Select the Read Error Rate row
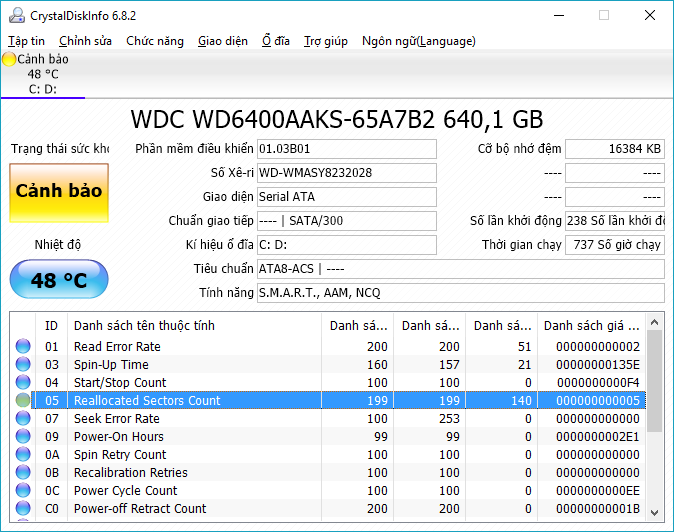The image size is (674, 532). click(328, 346)
